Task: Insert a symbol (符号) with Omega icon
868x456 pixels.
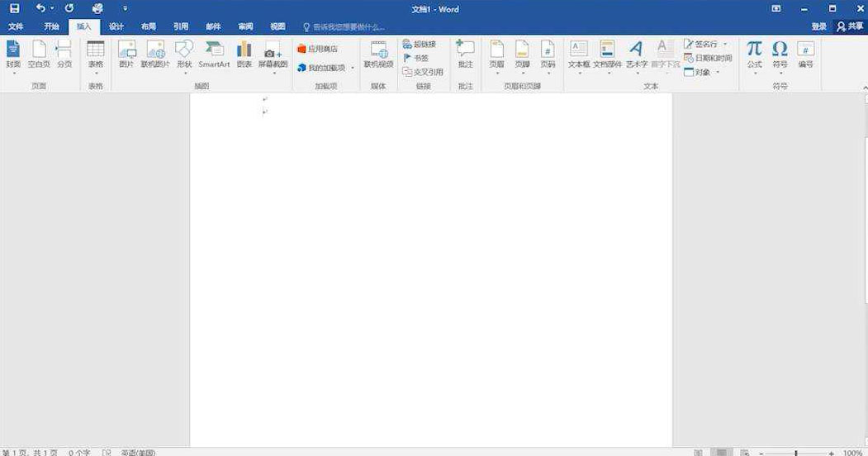Action: pyautogui.click(x=780, y=55)
